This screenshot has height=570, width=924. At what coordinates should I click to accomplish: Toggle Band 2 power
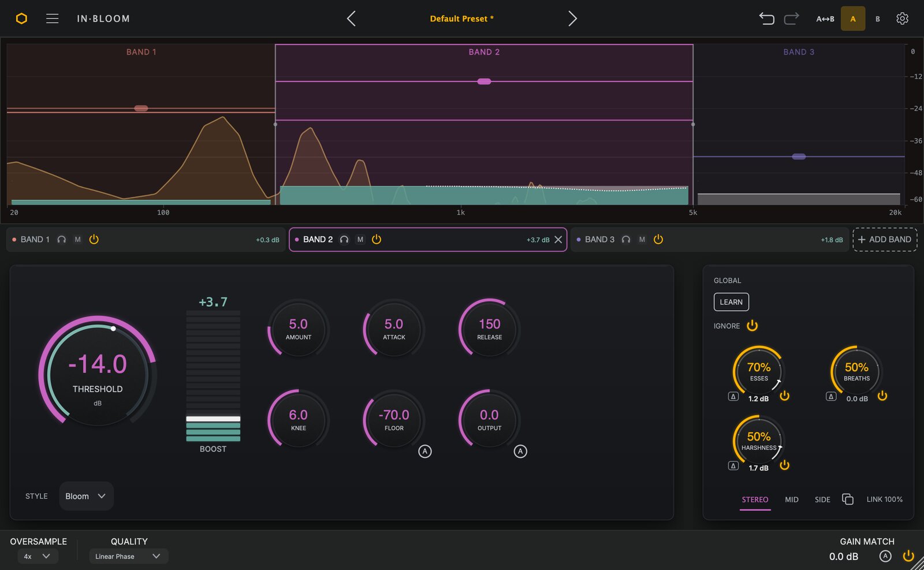pyautogui.click(x=377, y=240)
